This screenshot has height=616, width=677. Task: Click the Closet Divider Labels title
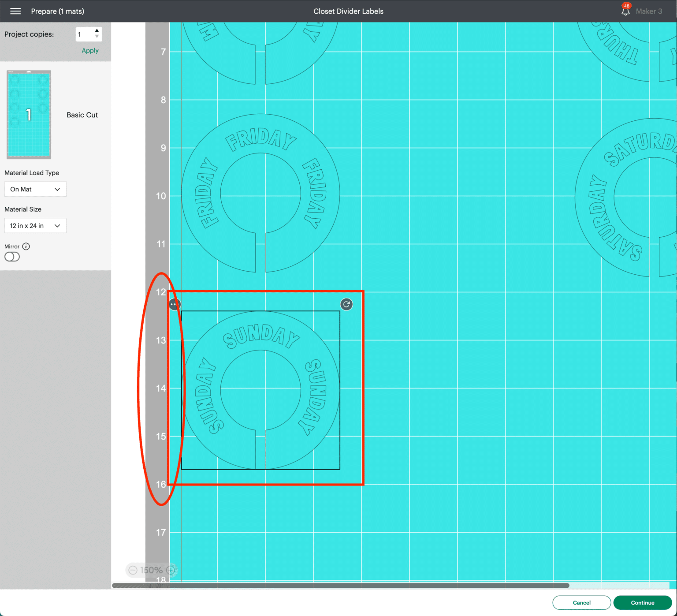(348, 11)
